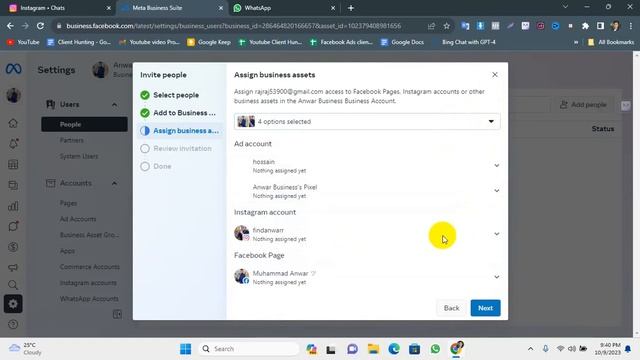The image size is (640, 360).
Task: Close the Invite people dialog
Action: (495, 75)
